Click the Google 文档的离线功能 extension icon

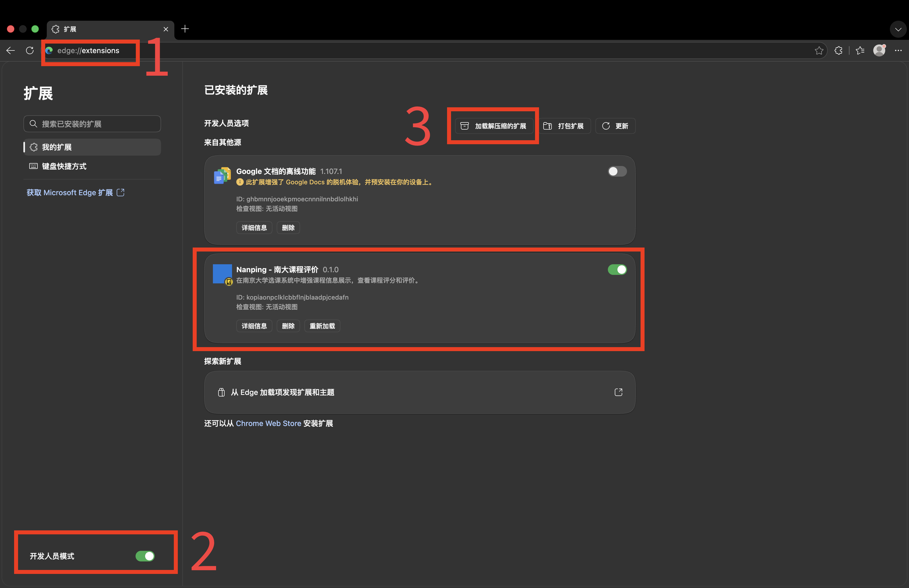tap(222, 176)
